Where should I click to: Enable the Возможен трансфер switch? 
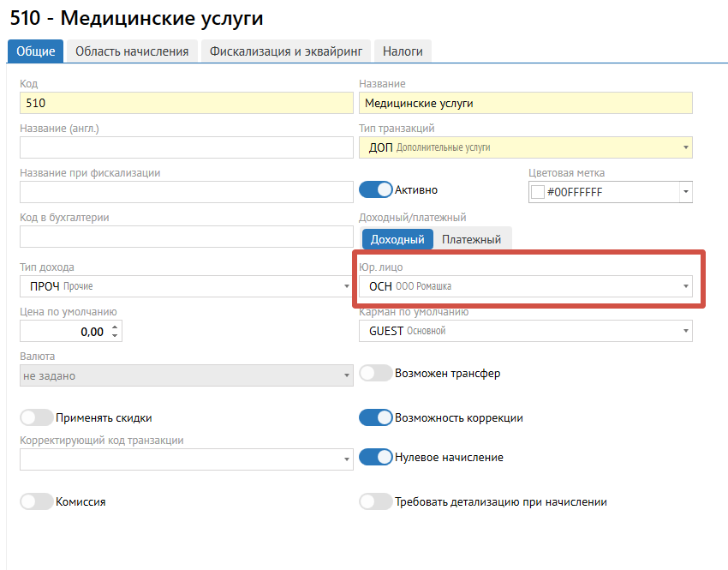click(375, 374)
